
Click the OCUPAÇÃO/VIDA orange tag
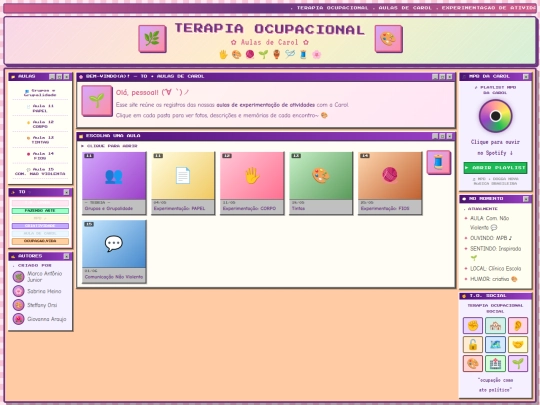[x=40, y=241]
